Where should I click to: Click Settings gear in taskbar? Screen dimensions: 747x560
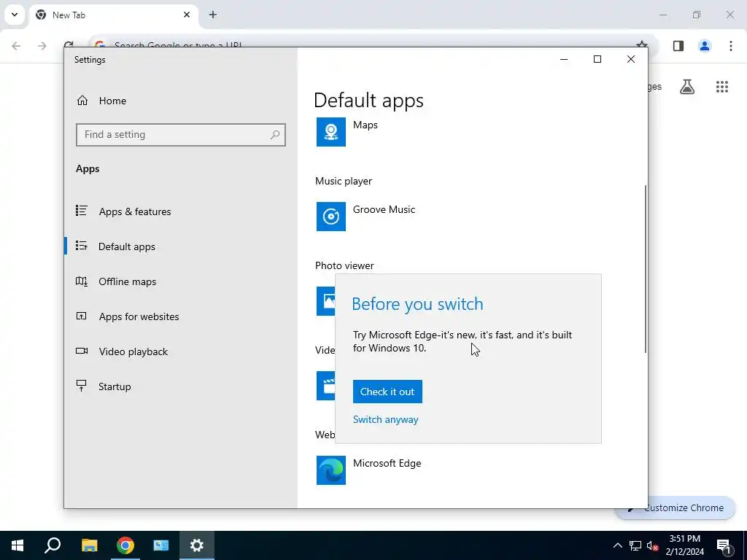pyautogui.click(x=197, y=545)
